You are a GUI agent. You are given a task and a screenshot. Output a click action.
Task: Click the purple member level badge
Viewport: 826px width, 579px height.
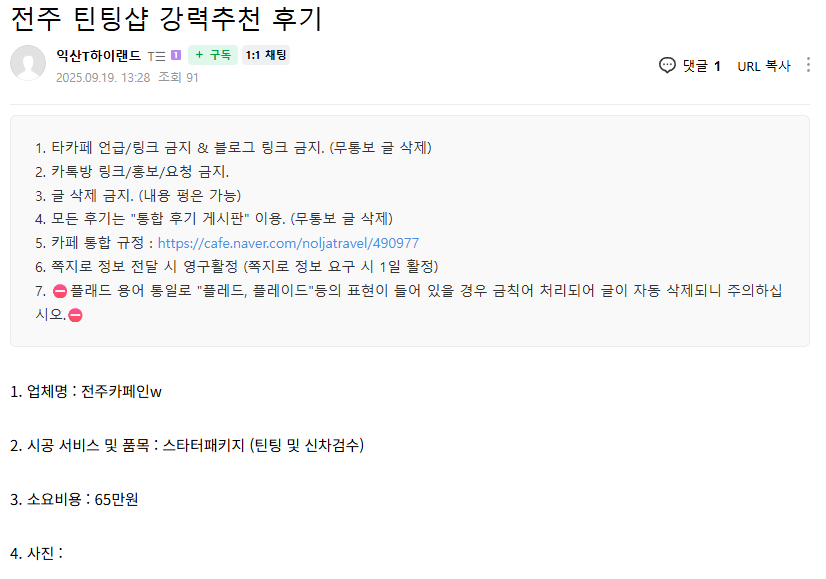coord(175,55)
